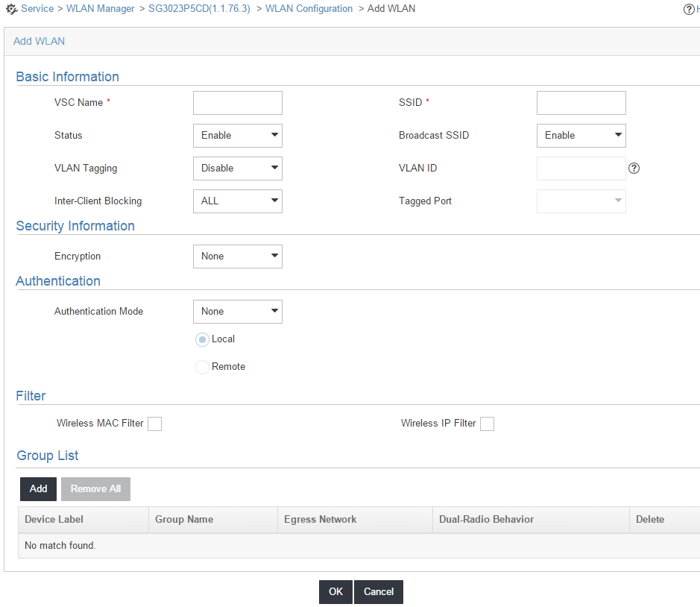Click the Remove All button
The width and height of the screenshot is (700, 607).
point(95,489)
